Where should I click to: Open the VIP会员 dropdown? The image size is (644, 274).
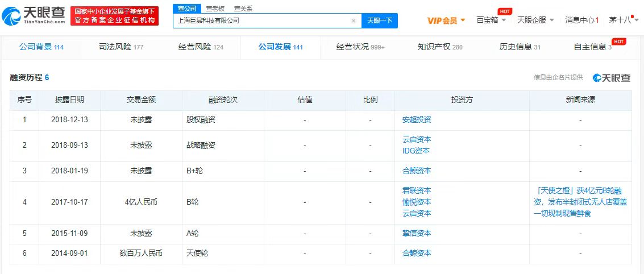point(446,20)
